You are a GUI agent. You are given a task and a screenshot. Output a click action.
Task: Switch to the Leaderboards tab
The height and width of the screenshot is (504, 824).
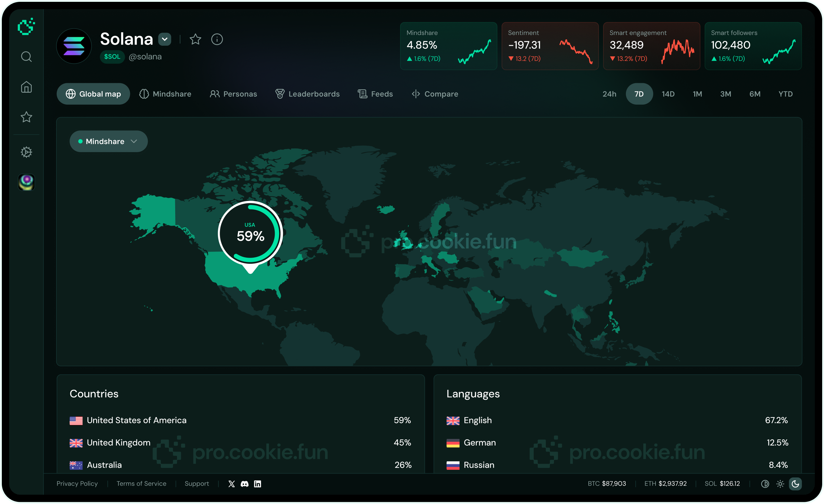[x=307, y=94]
